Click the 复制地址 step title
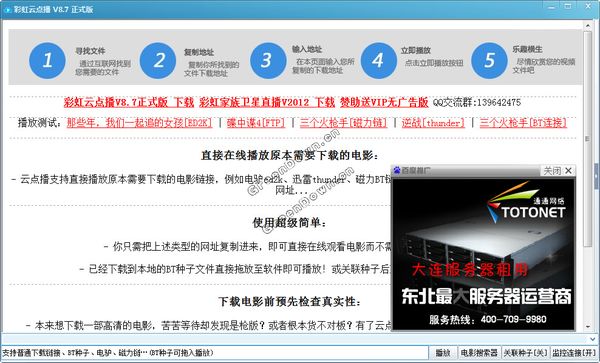The width and height of the screenshot is (600, 363). pyautogui.click(x=199, y=52)
